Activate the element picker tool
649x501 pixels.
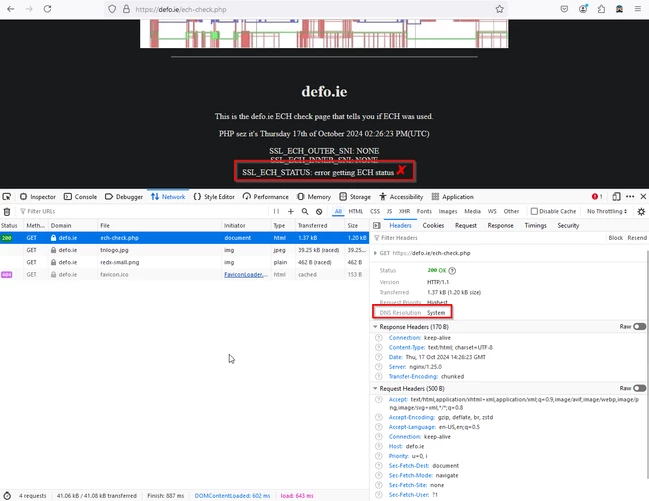(x=7, y=197)
